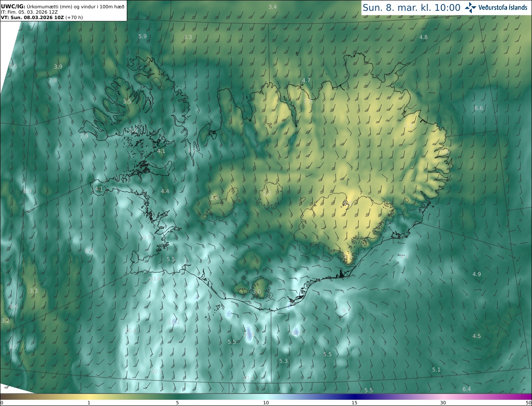The image size is (532, 406).
Task: Click the color scale label 1
Action: click(89, 403)
